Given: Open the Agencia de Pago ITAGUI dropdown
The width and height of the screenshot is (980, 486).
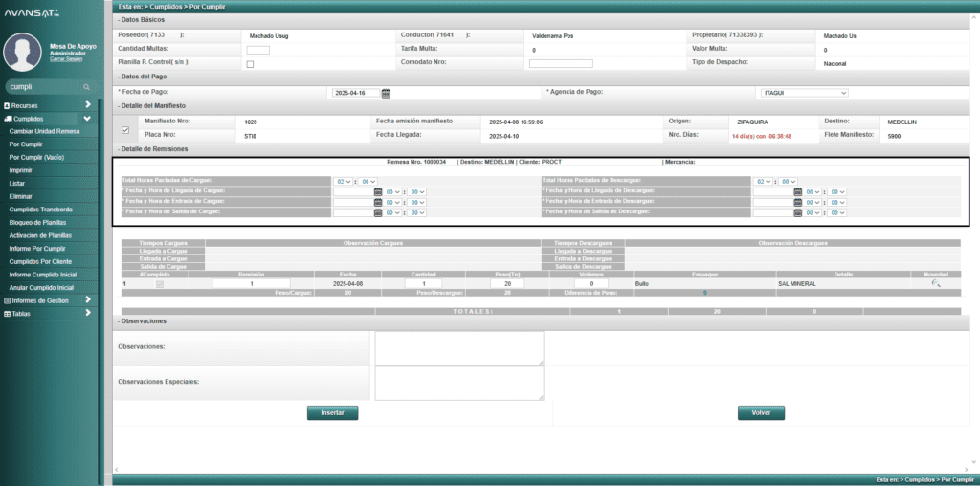Looking at the screenshot, I should (x=802, y=93).
